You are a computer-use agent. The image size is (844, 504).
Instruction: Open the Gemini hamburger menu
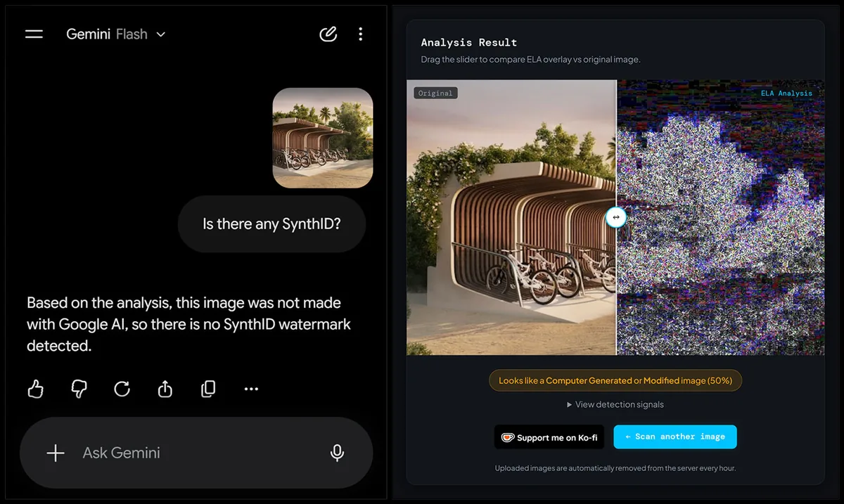click(x=34, y=34)
